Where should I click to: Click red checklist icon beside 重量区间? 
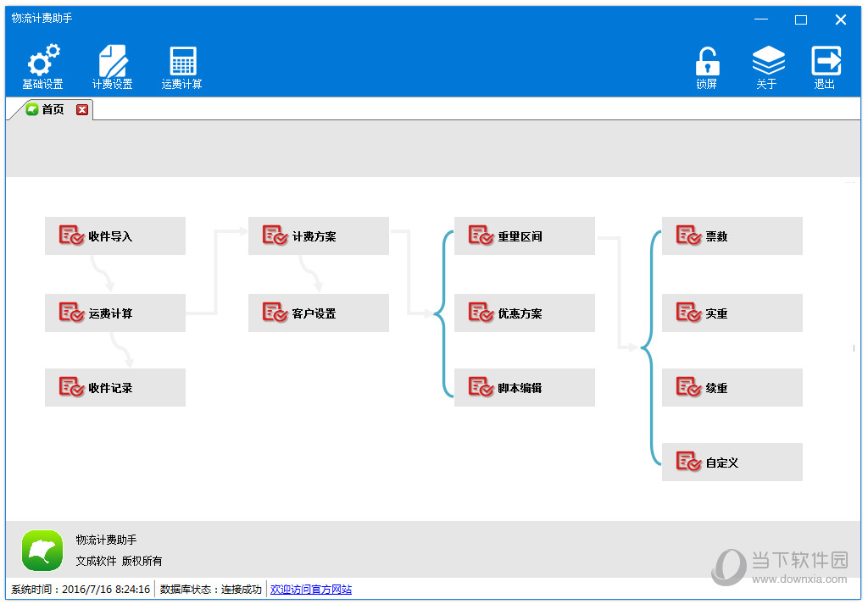481,235
